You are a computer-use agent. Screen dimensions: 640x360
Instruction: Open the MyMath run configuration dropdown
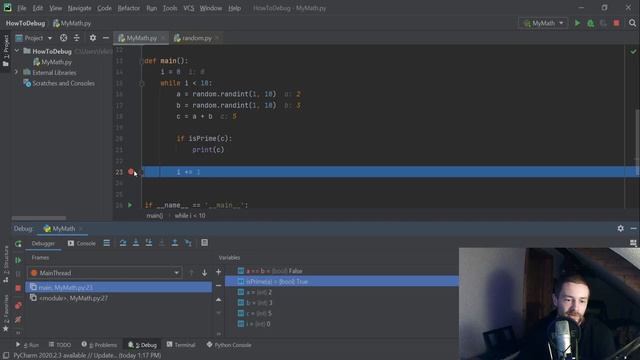[543, 23]
